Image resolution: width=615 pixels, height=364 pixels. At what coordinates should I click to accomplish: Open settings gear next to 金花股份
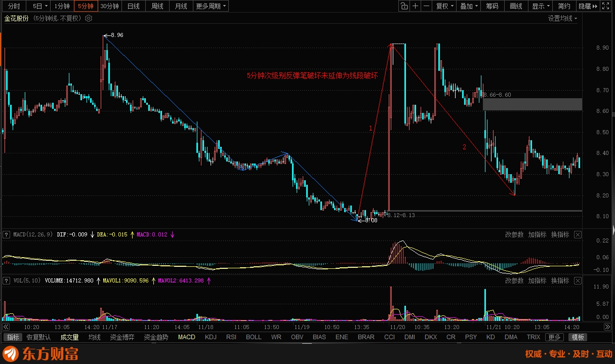coord(89,18)
